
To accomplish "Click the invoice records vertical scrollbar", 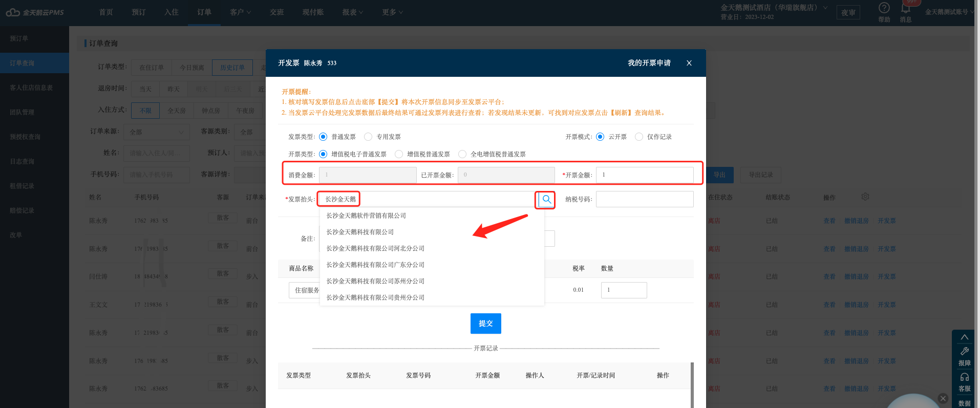I will (x=692, y=385).
